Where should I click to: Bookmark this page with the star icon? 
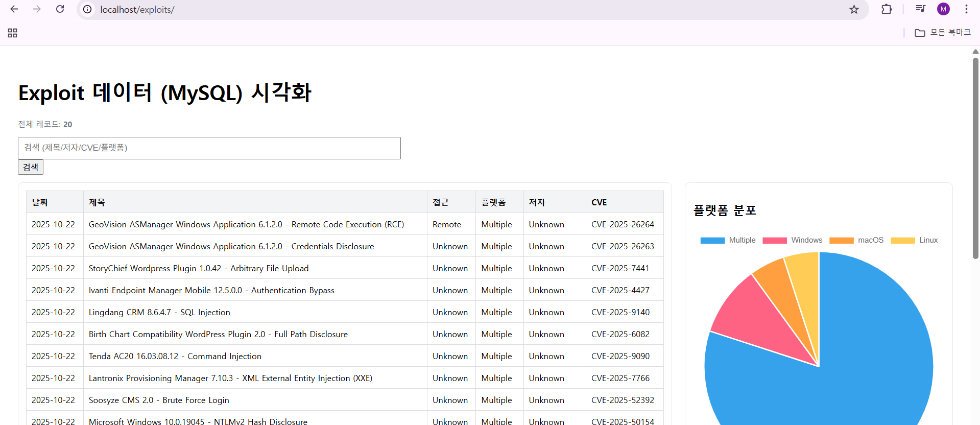(854, 10)
